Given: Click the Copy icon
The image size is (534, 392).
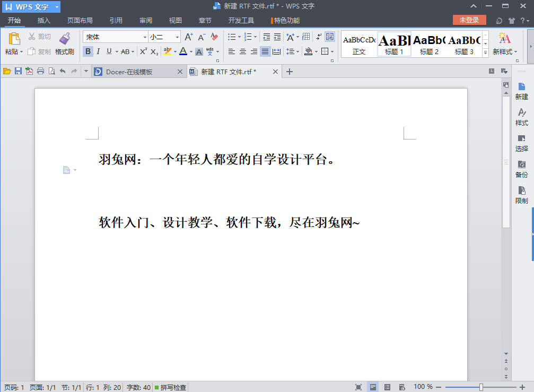Looking at the screenshot, I should click(31, 51).
